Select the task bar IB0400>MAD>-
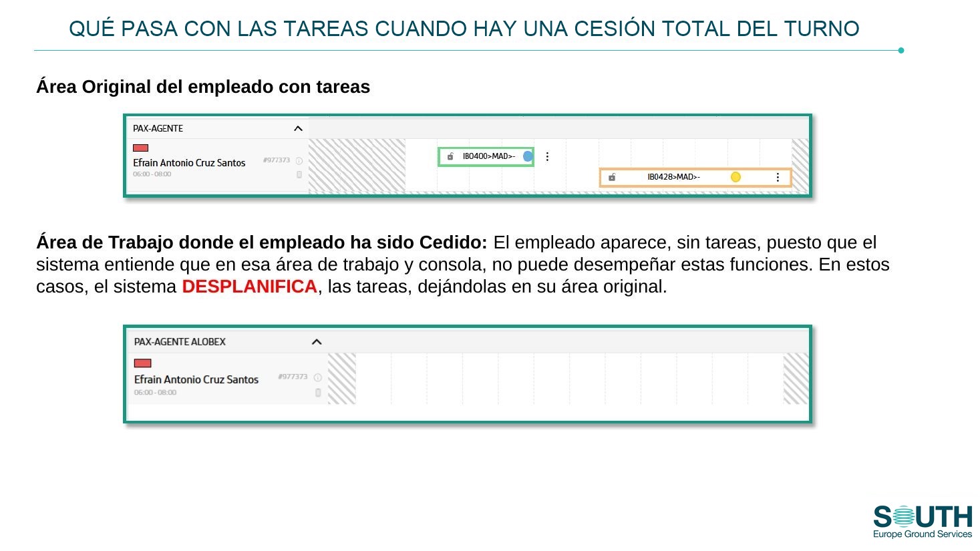Viewport: 980px width, 551px height. click(486, 156)
